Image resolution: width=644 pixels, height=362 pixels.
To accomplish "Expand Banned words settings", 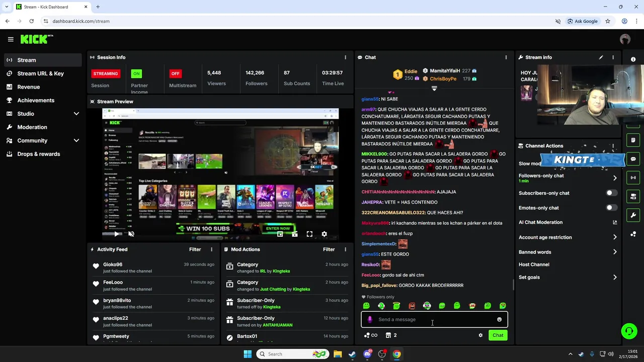I will pos(615,252).
